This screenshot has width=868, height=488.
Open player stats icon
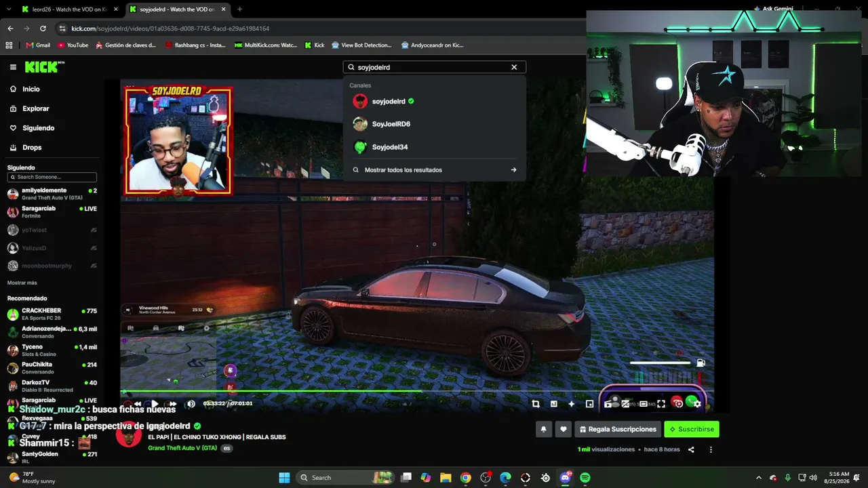pyautogui.click(x=553, y=404)
